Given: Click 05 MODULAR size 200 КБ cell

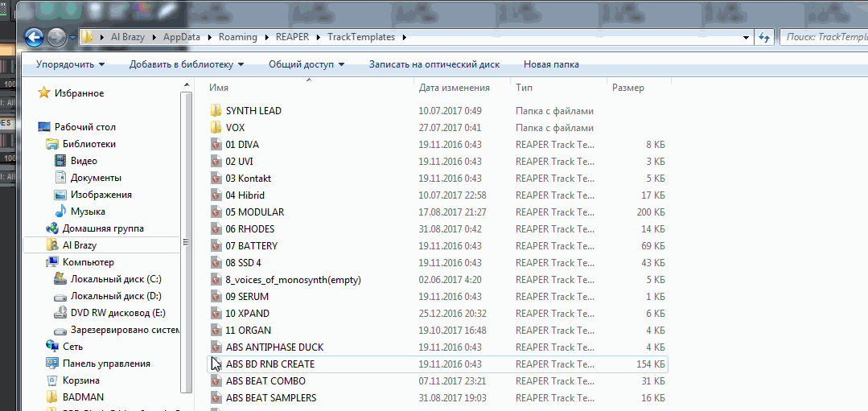Looking at the screenshot, I should (651, 212).
